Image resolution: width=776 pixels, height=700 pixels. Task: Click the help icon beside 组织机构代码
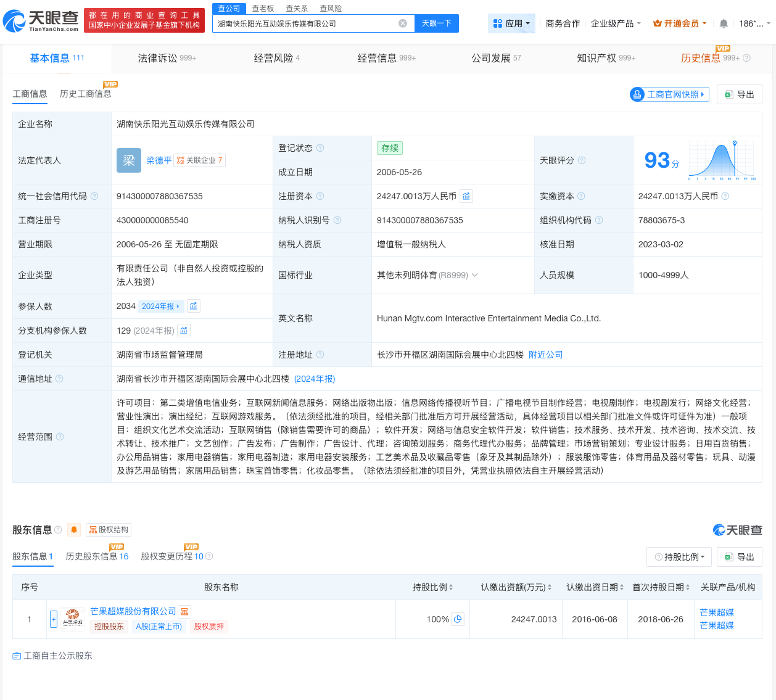tap(599, 220)
